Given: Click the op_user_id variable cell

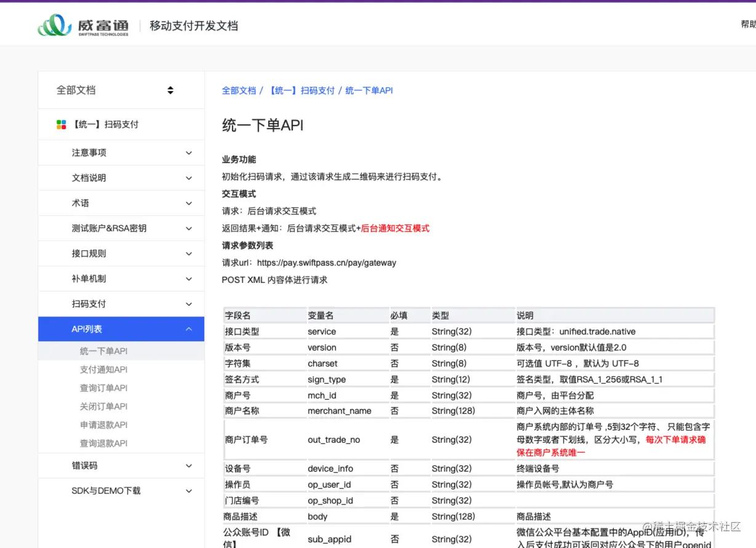Looking at the screenshot, I should (348, 485).
